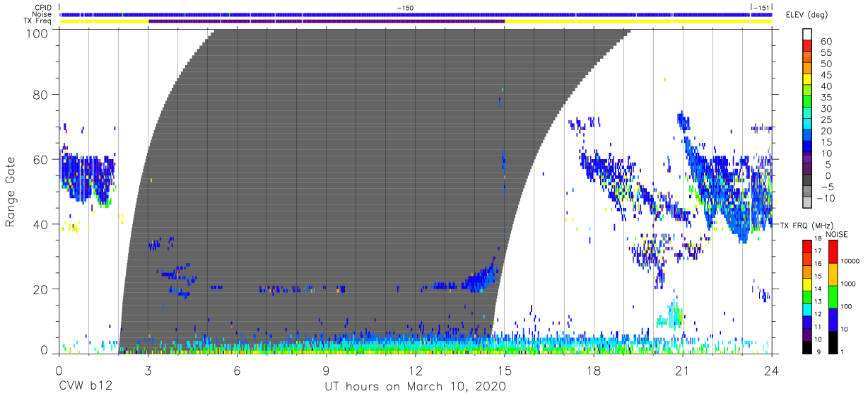Screen dimensions: 868x401
Task: Pick the black segment of TX FRQ colorbar
Action: pyautogui.click(x=808, y=346)
